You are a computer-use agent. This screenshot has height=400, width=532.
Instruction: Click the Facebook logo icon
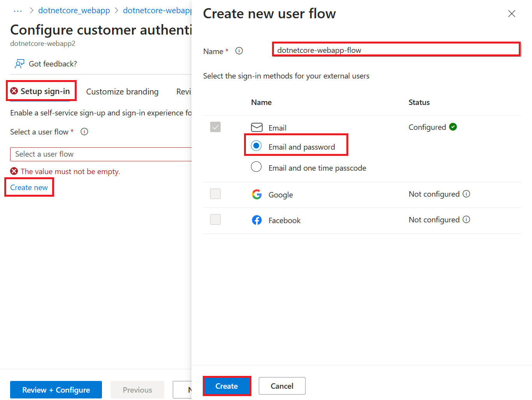257,220
